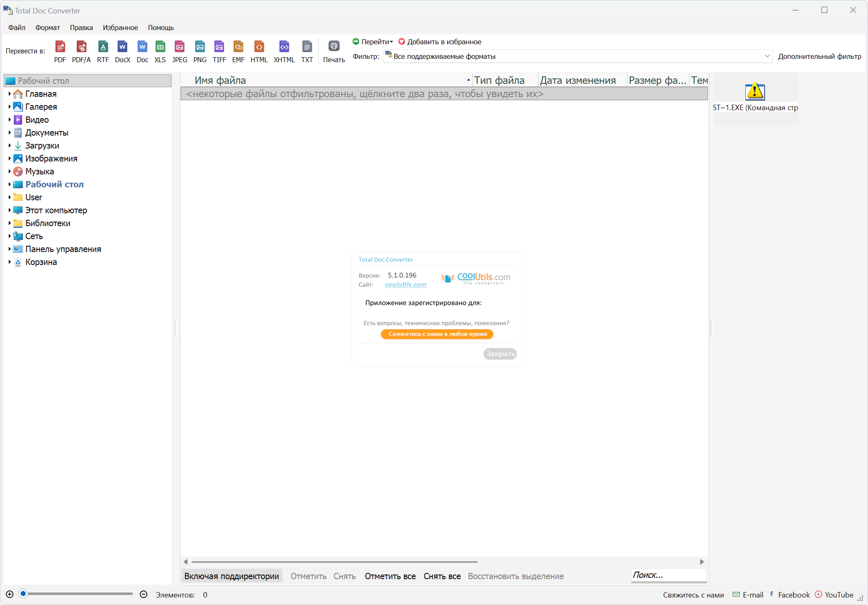The height and width of the screenshot is (605, 868).
Task: Click the Поиск search field
Action: click(x=669, y=575)
